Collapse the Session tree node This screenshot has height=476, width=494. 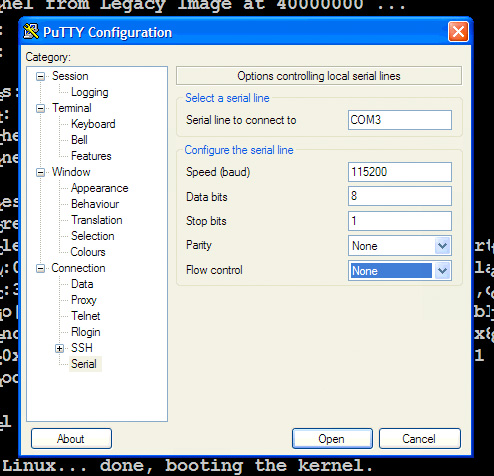click(x=40, y=76)
